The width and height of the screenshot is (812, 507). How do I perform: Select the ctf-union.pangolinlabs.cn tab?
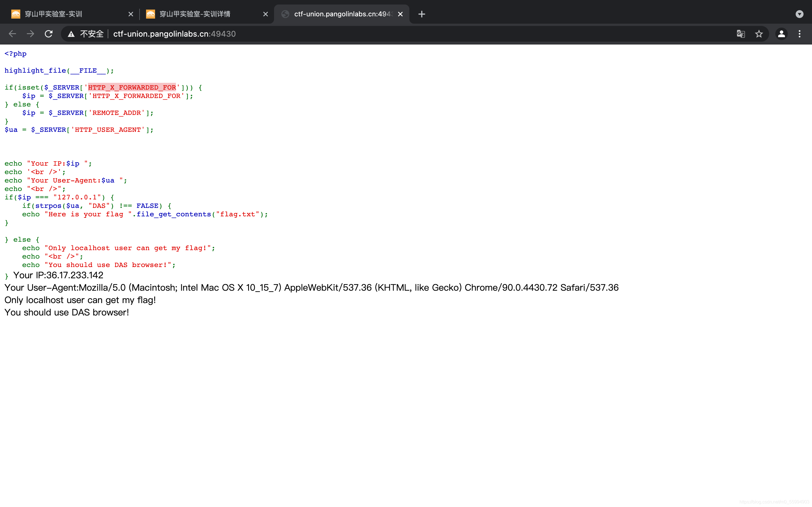tap(339, 14)
